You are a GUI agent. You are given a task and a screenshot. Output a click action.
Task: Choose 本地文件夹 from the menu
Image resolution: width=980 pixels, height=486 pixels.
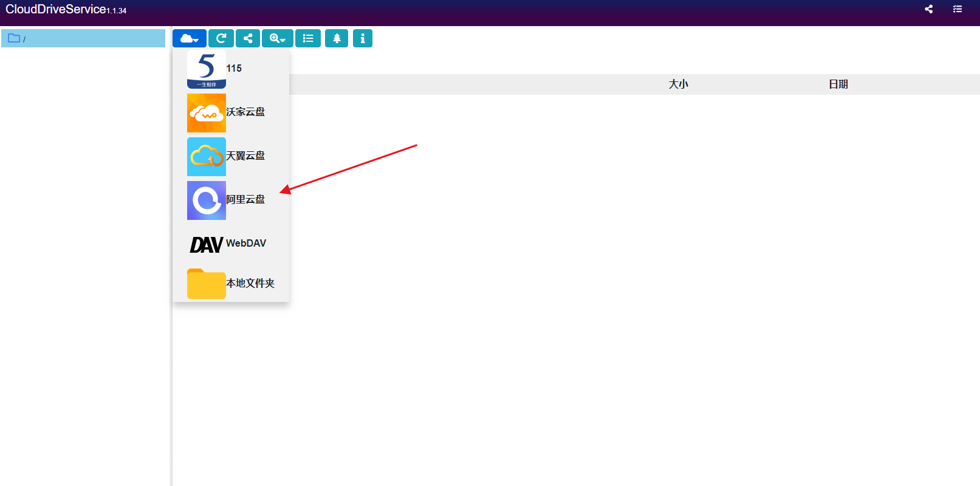(x=231, y=284)
